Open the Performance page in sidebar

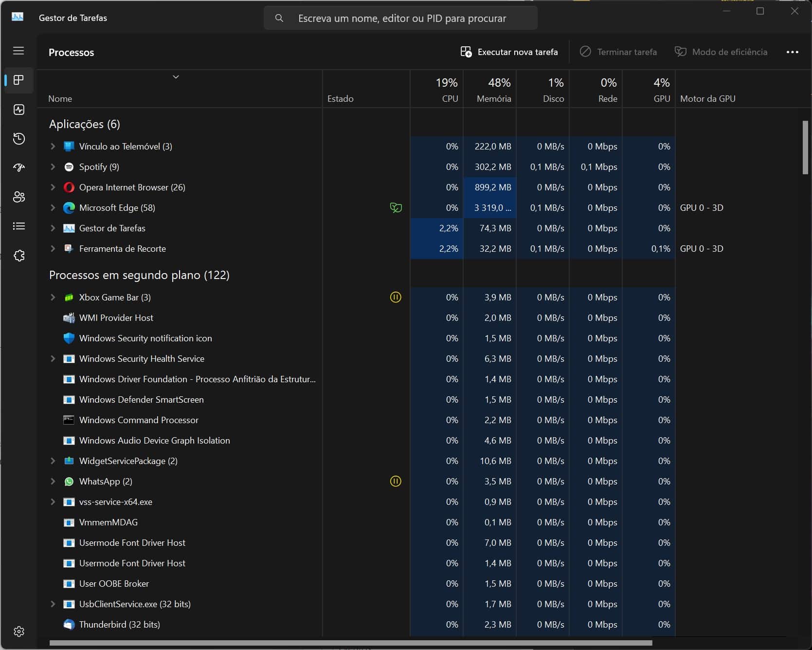pos(19,110)
